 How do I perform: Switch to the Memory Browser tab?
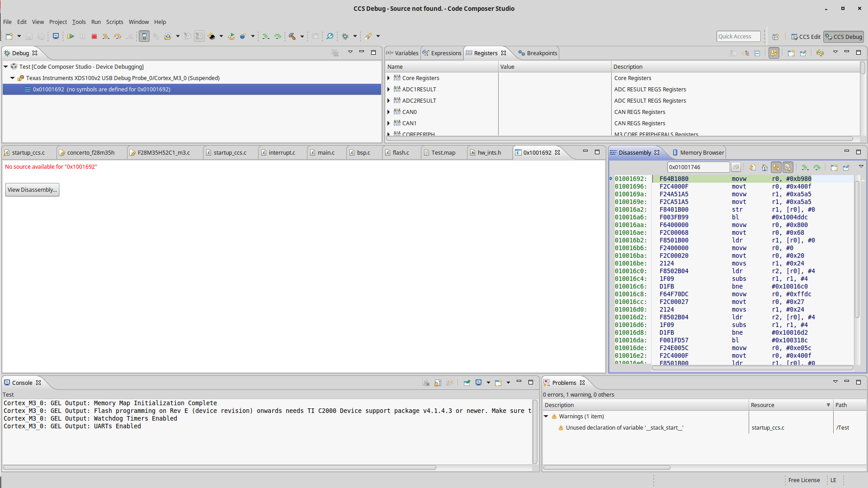point(698,152)
